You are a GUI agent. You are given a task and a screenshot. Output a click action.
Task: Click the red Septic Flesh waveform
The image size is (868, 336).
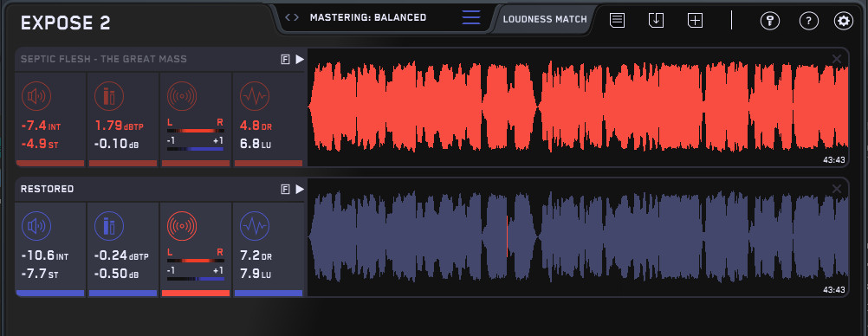point(578,107)
